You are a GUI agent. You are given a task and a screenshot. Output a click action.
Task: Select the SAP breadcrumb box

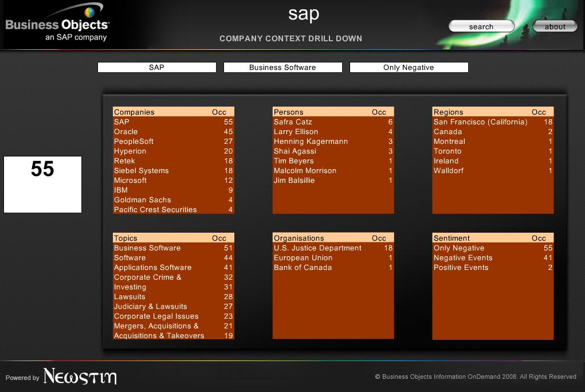point(156,67)
